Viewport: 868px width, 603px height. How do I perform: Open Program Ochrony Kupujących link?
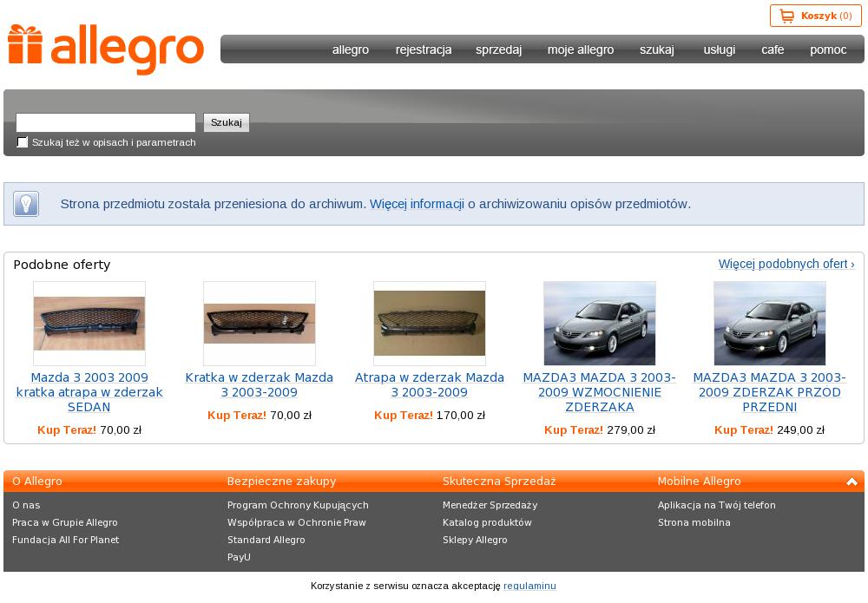click(x=298, y=505)
